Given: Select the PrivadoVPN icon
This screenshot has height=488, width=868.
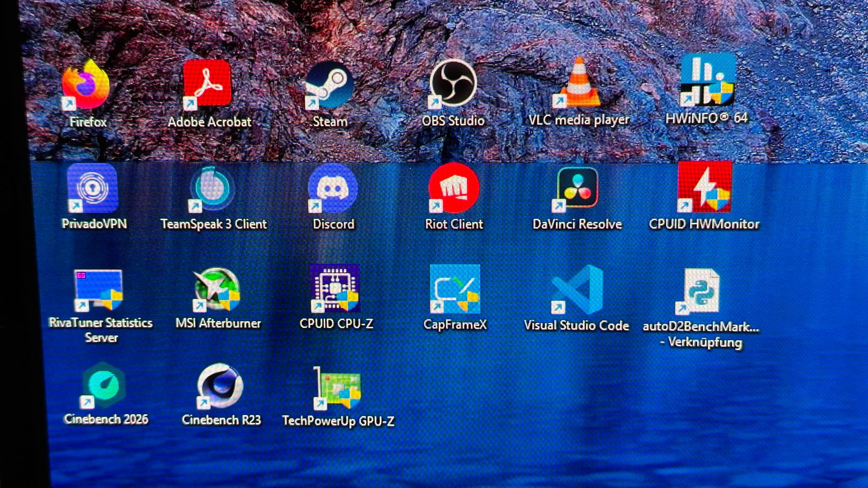Looking at the screenshot, I should 93,188.
